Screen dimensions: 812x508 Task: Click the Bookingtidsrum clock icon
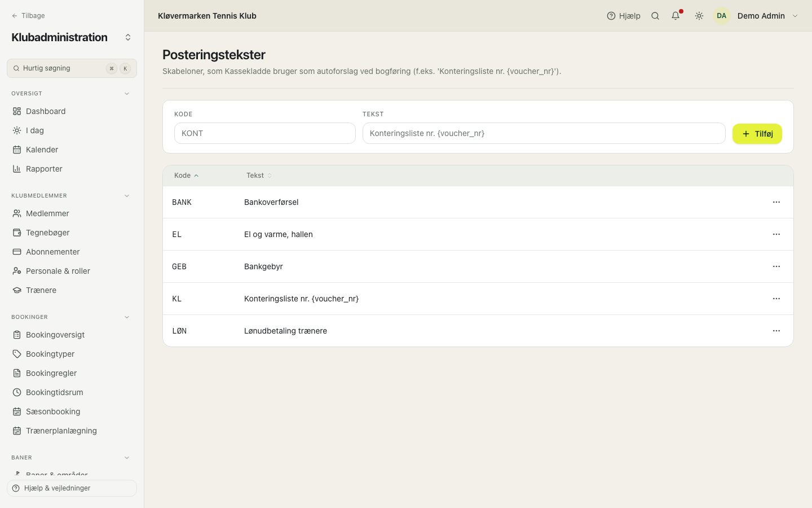[17, 392]
